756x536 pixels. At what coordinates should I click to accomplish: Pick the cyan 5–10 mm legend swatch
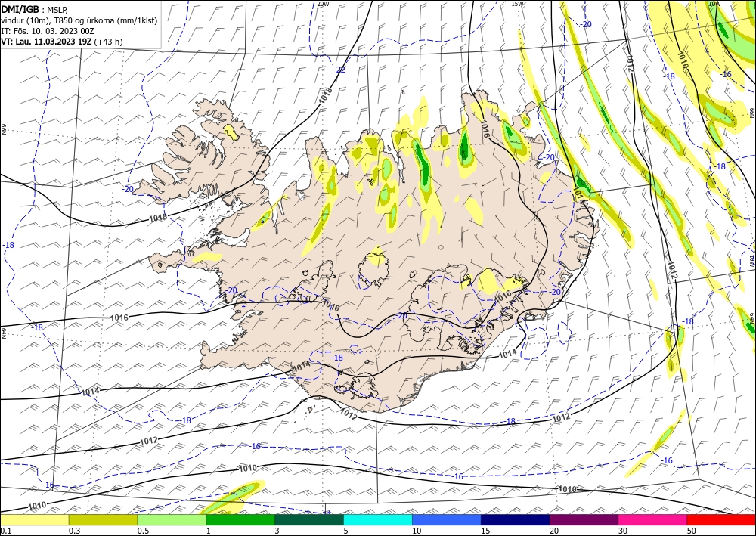[378, 519]
